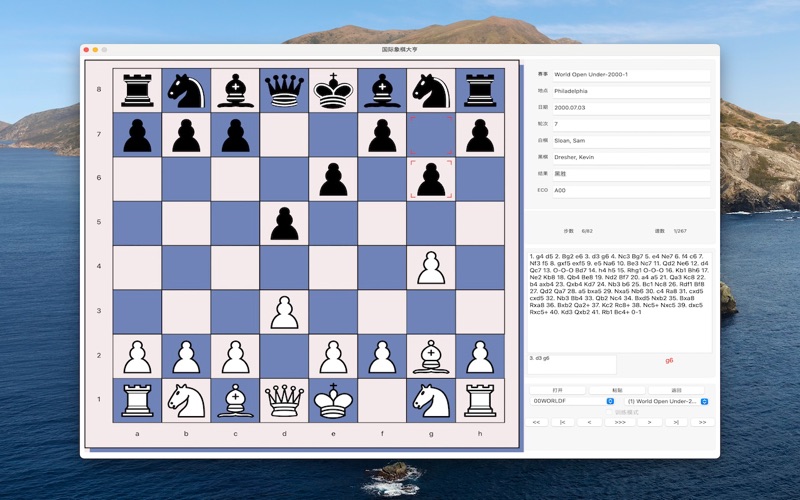800x500 pixels.
Task: Click the black pawn on c7
Action: pos(235,135)
